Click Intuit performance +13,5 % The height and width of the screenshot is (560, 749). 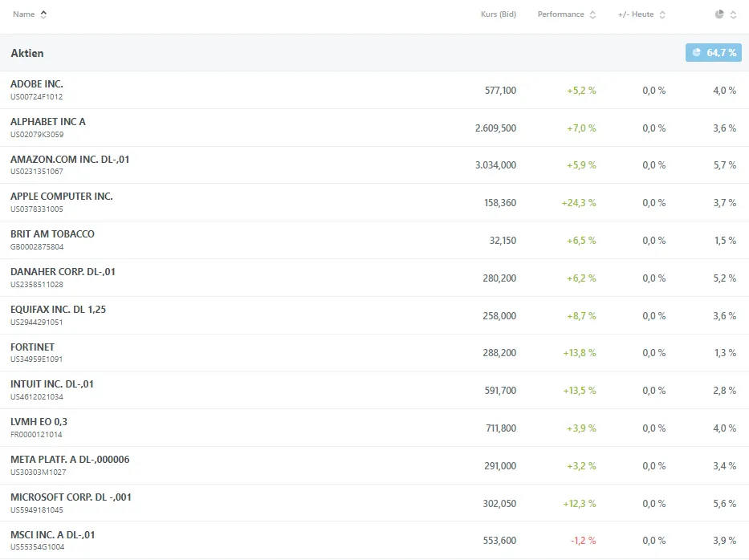[580, 391]
